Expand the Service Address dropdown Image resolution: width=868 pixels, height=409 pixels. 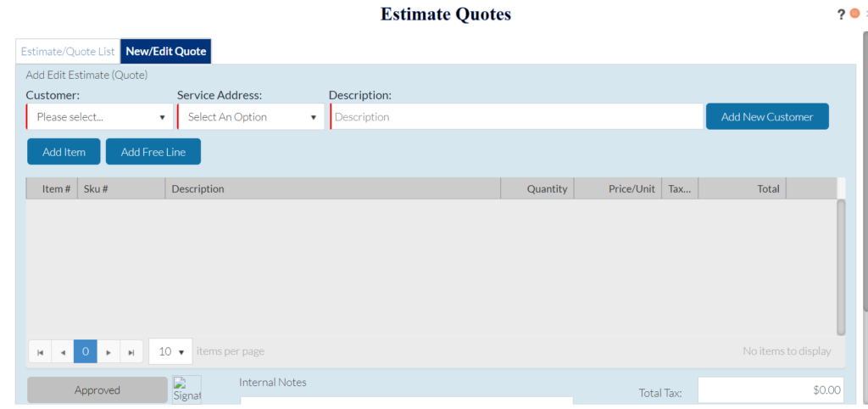click(x=251, y=117)
